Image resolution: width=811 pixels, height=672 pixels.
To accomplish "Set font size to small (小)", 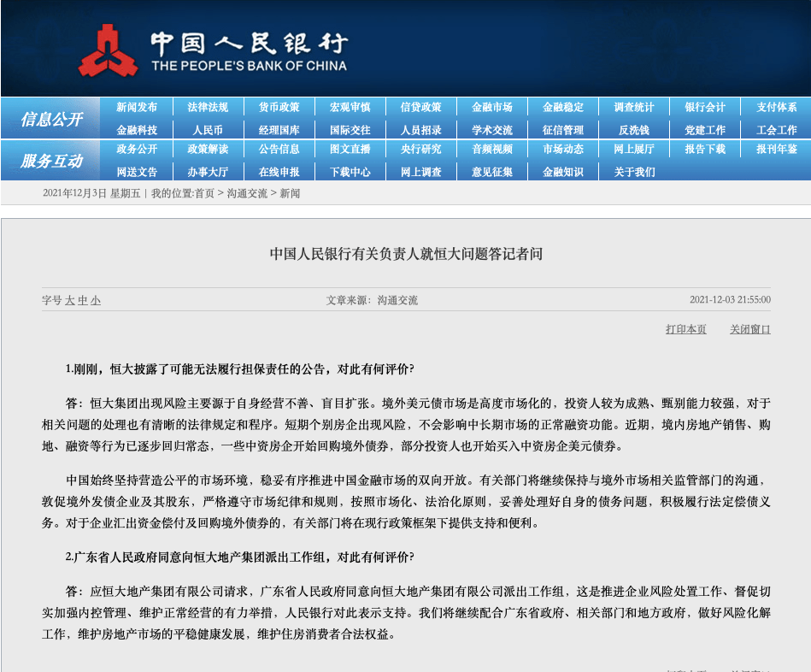I will pyautogui.click(x=96, y=301).
